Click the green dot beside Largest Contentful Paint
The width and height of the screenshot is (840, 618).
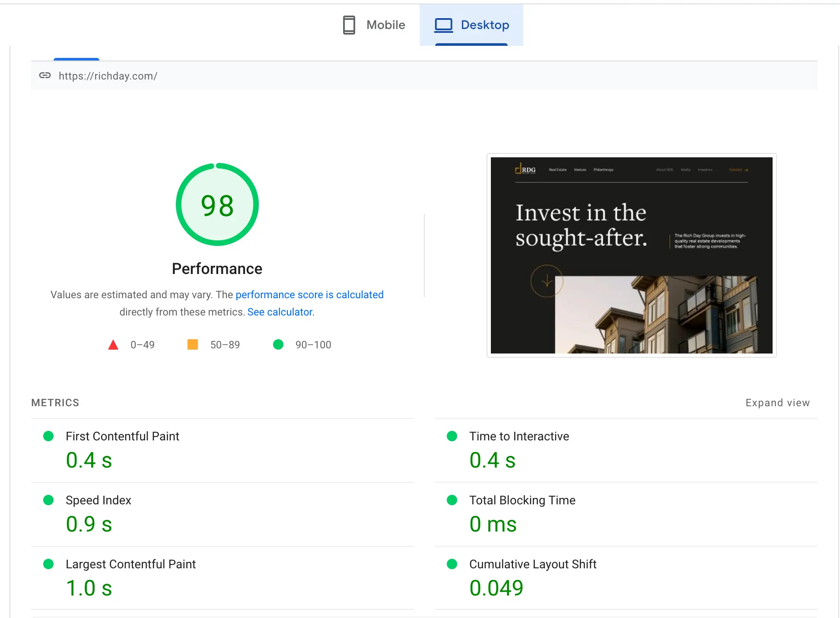tap(48, 564)
